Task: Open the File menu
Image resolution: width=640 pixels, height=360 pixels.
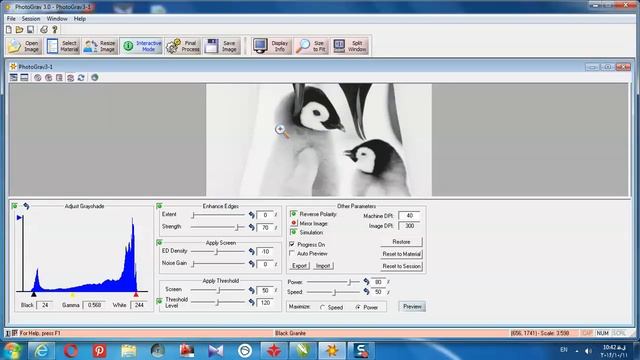Action: tap(11, 19)
